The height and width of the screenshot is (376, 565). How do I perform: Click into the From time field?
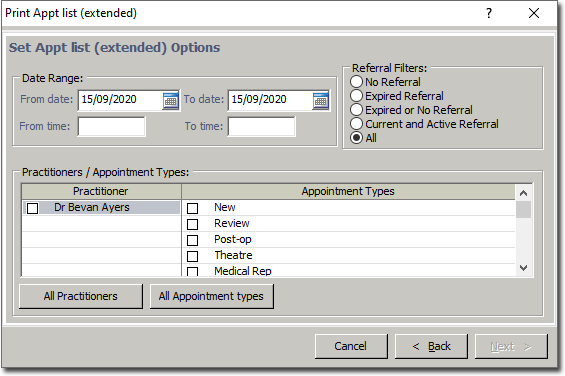pos(112,127)
